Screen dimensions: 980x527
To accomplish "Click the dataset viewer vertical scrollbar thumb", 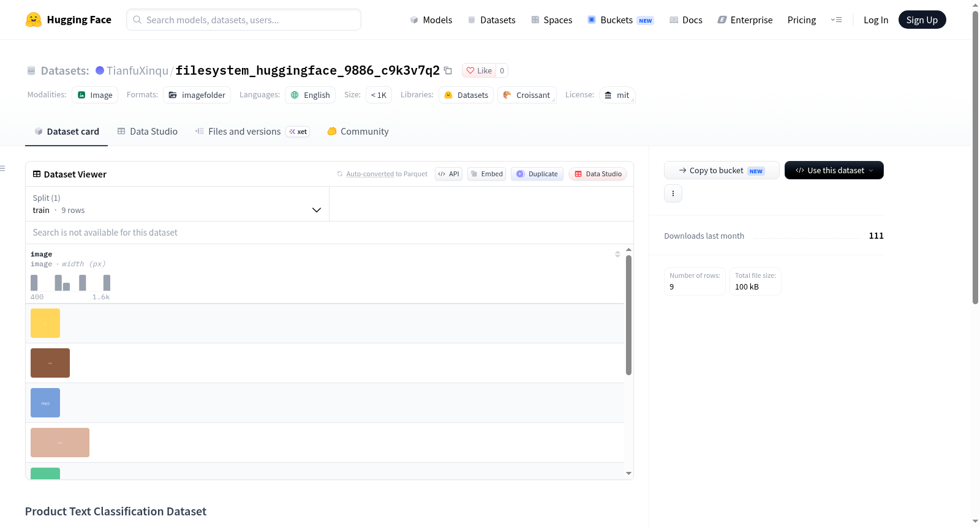I will [x=628, y=315].
